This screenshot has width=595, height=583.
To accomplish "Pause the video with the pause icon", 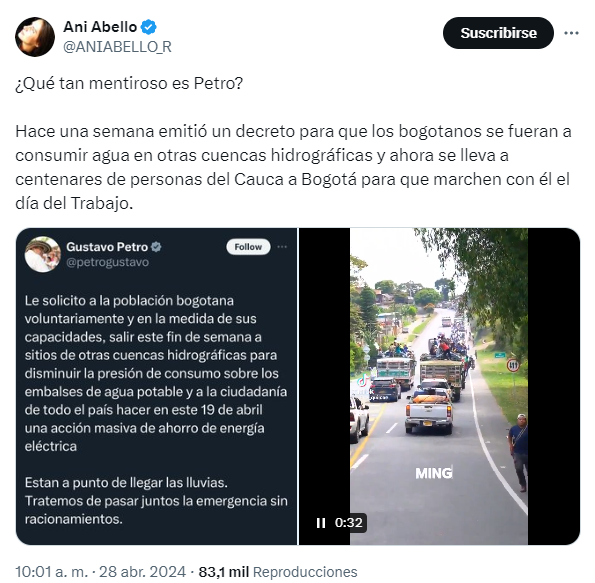I will [x=321, y=523].
